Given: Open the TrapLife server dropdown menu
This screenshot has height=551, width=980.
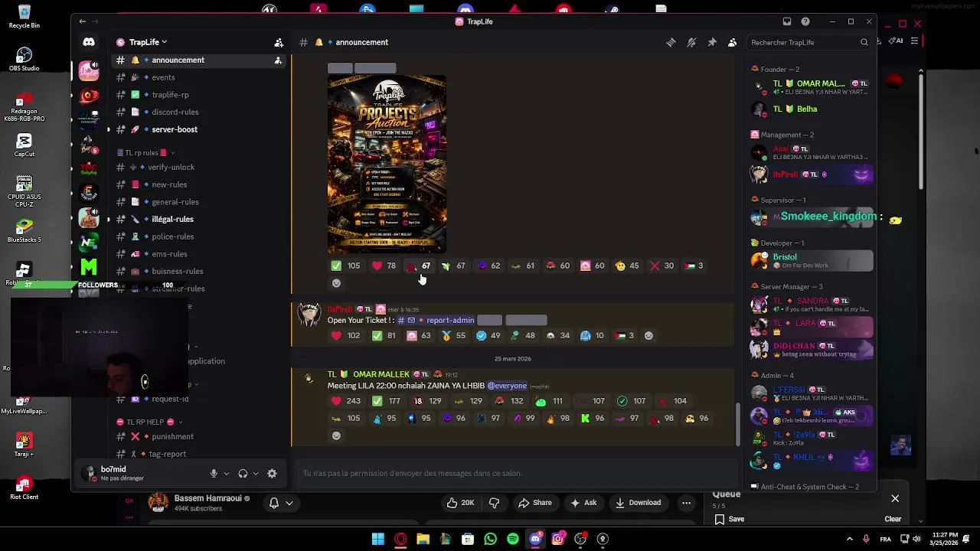Looking at the screenshot, I should tap(147, 43).
